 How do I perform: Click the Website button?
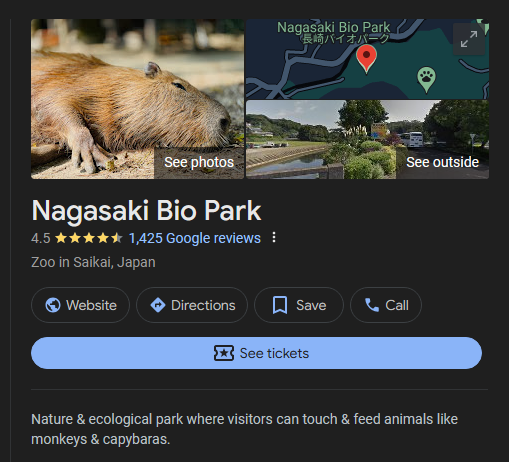pyautogui.click(x=80, y=305)
